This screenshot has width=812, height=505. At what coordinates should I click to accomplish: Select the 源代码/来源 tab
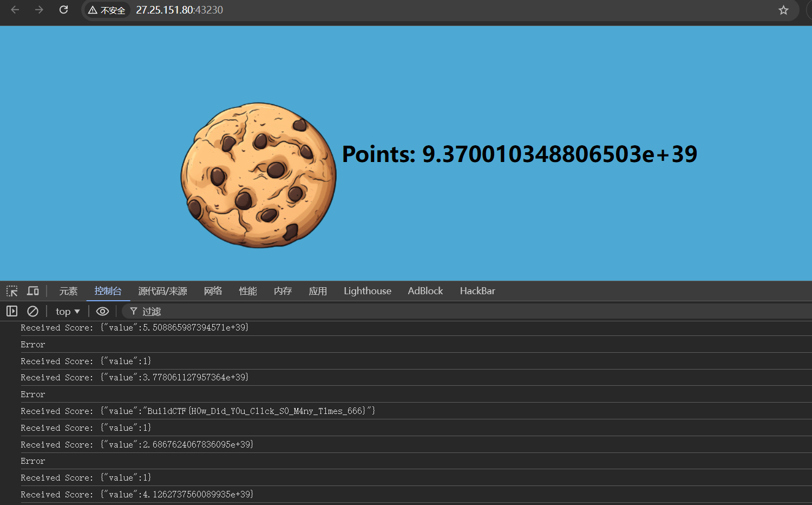[x=162, y=291]
